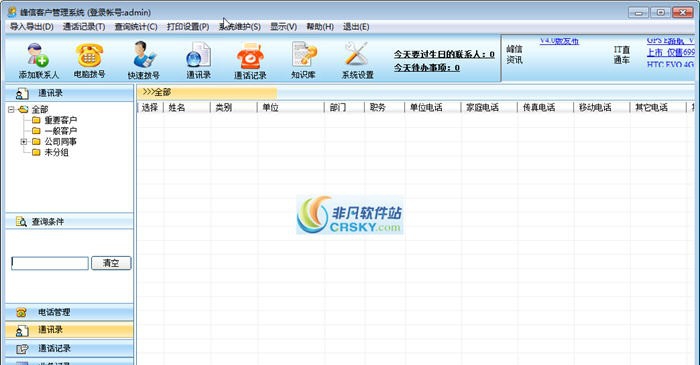700x365 pixels.
Task: Click the 未分组 folder icon
Action: pos(36,152)
